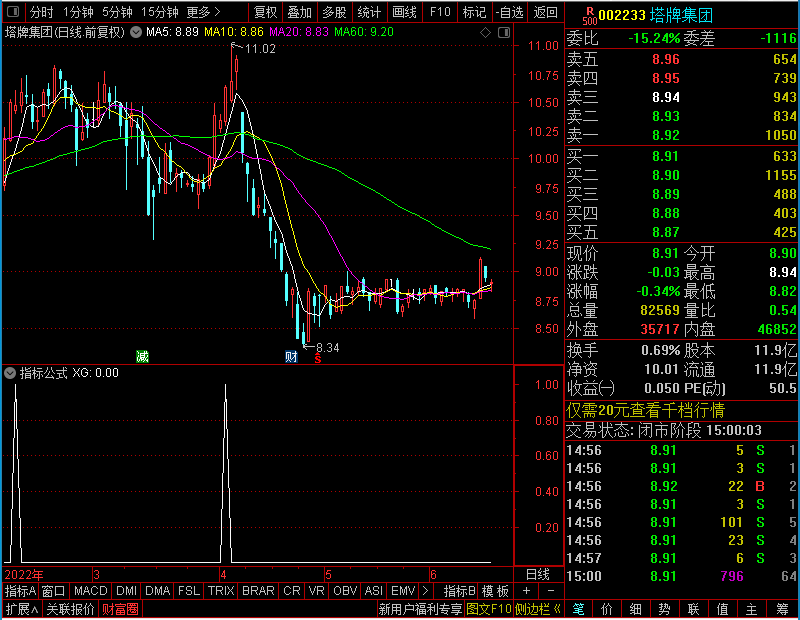Click the panel layout icon at top-left
Viewport: 800px width, 620px height.
tap(13, 11)
